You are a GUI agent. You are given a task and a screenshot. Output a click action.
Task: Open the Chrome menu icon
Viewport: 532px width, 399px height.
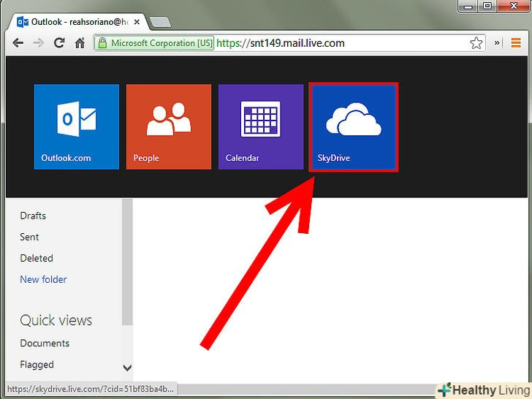click(516, 43)
